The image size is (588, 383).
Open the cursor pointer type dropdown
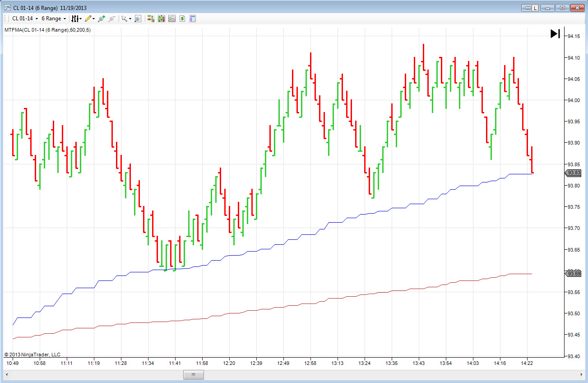(126, 19)
